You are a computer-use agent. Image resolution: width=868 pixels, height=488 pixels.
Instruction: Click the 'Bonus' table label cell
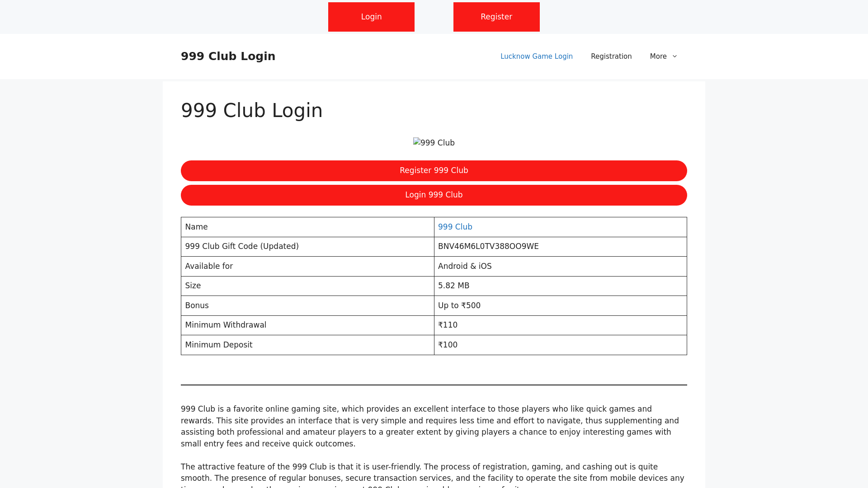point(307,305)
